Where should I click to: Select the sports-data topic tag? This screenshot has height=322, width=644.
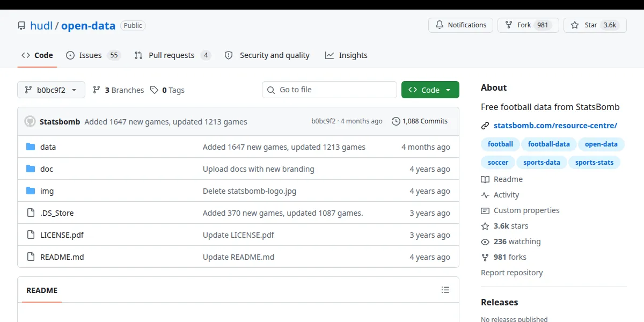tap(541, 162)
